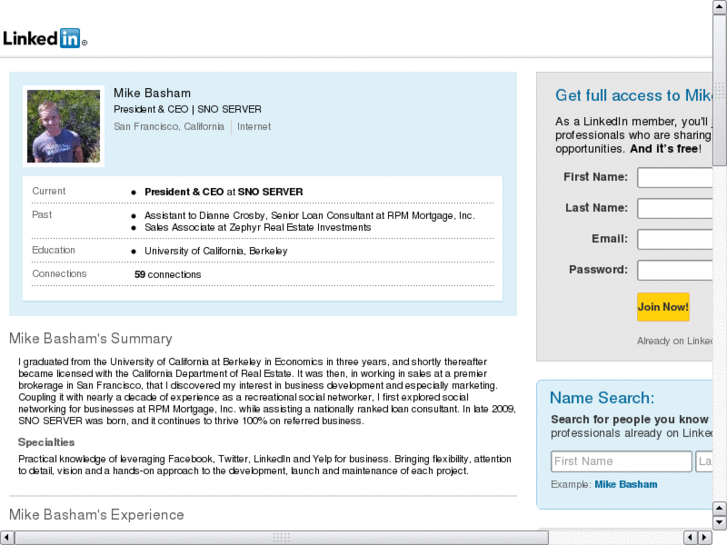The image size is (727, 545).
Task: Focus the First Name signup field
Action: 675,178
